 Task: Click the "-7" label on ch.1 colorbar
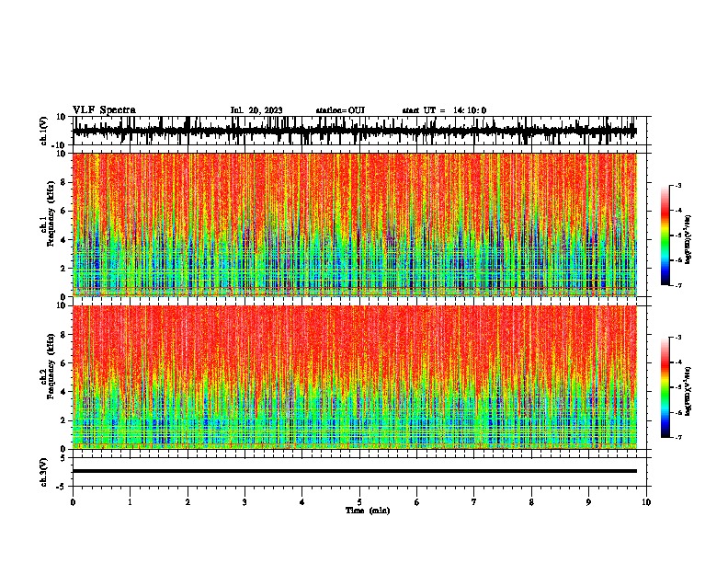click(678, 285)
